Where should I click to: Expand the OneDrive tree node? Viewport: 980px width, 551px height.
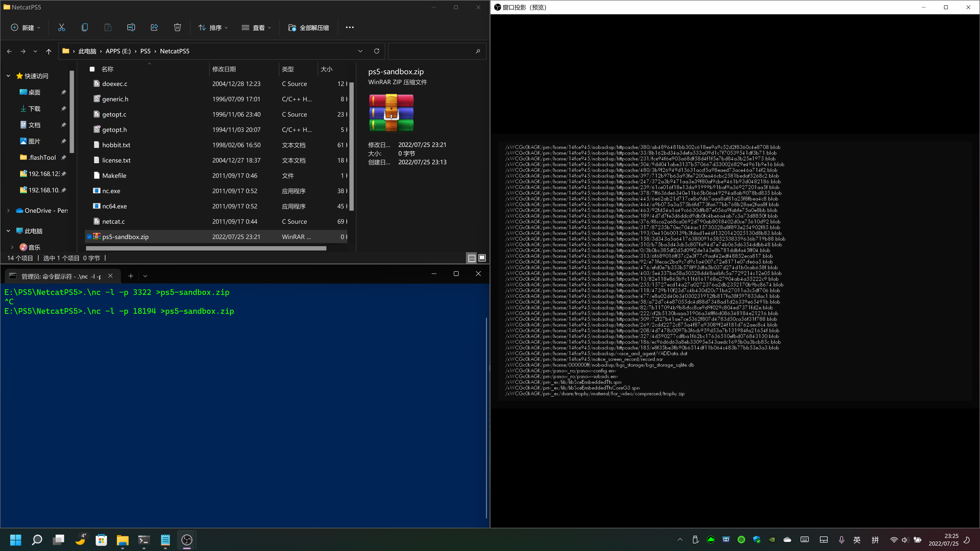point(8,210)
